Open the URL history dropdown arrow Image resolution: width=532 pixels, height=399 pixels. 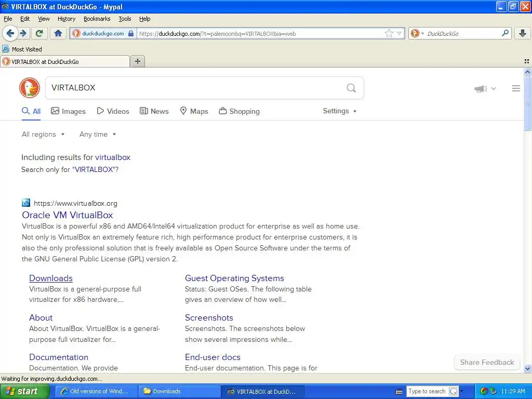coord(399,34)
